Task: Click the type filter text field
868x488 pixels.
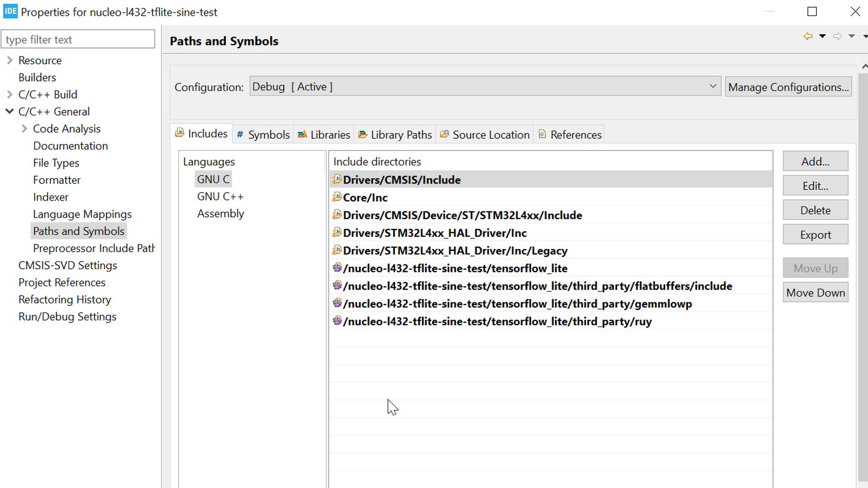Action: click(x=78, y=40)
